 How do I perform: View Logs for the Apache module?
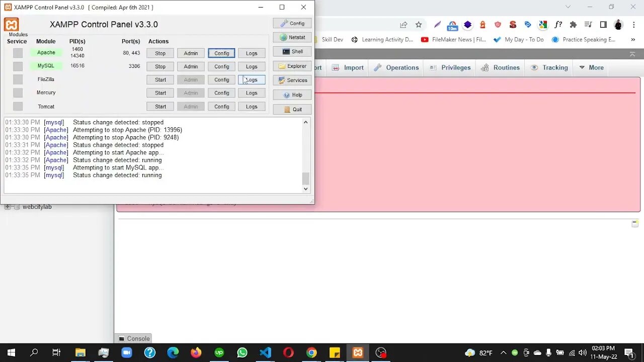click(x=252, y=53)
